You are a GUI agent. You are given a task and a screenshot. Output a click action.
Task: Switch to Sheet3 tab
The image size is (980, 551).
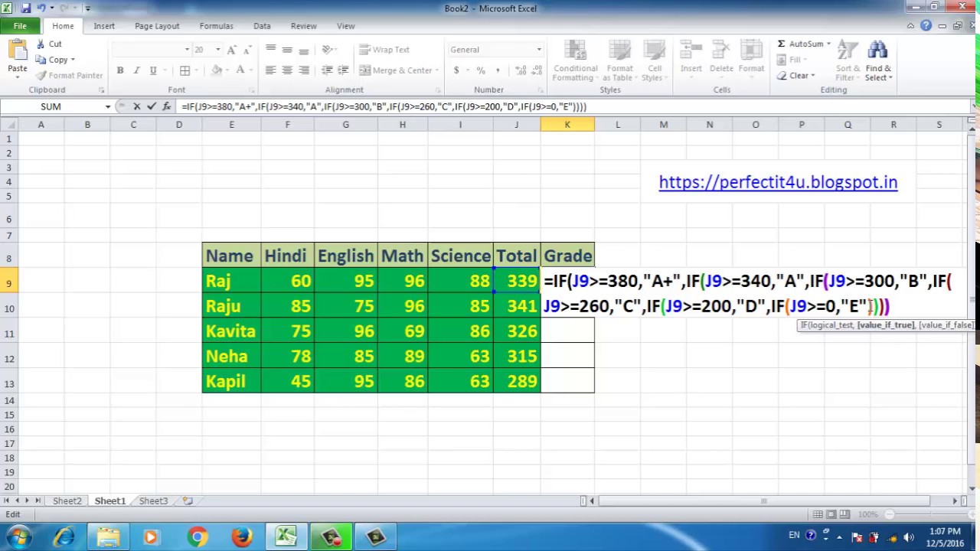coord(153,501)
